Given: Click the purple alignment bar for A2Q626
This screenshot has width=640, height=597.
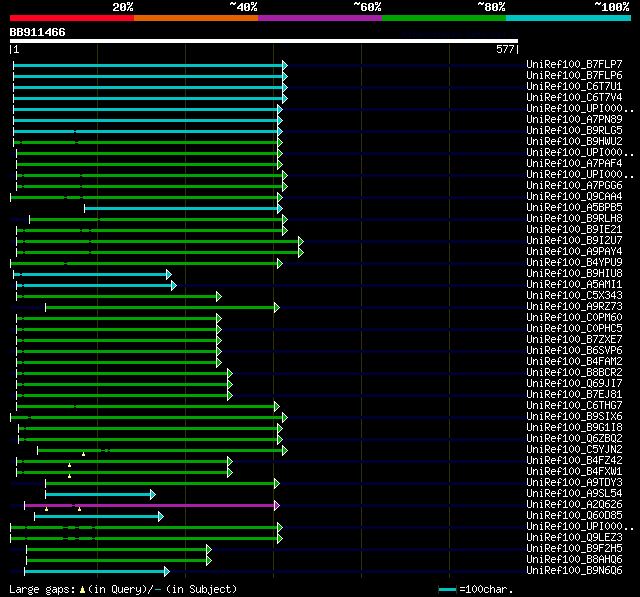Looking at the screenshot, I should 152,506.
